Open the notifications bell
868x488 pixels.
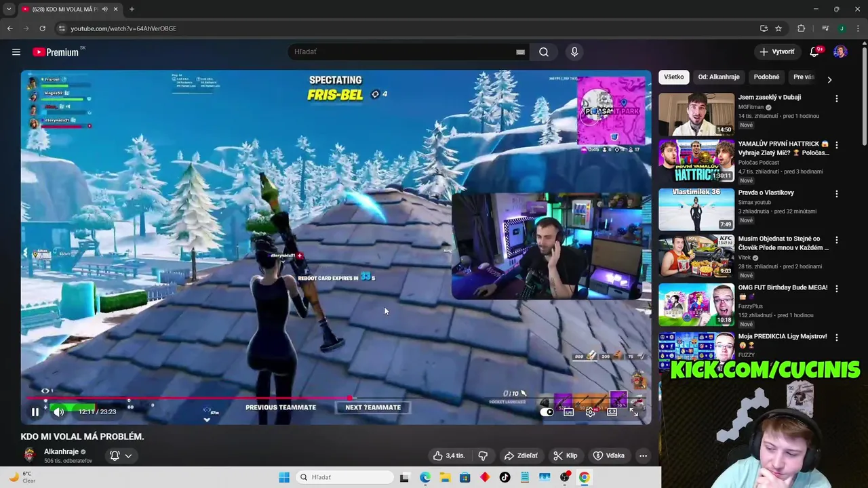815,52
